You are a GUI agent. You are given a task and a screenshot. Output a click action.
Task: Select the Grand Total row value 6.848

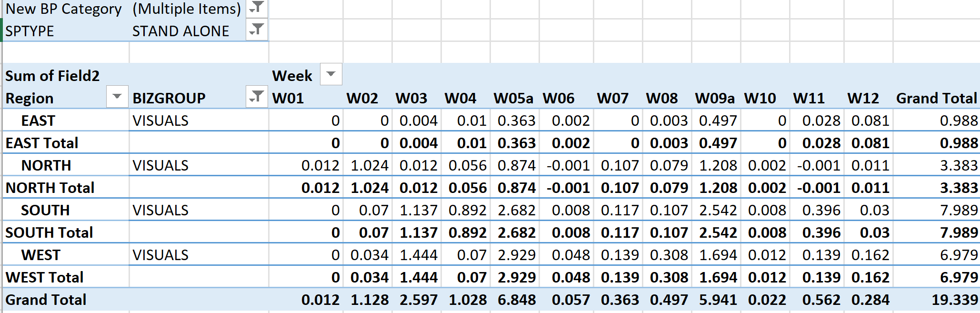point(517,300)
